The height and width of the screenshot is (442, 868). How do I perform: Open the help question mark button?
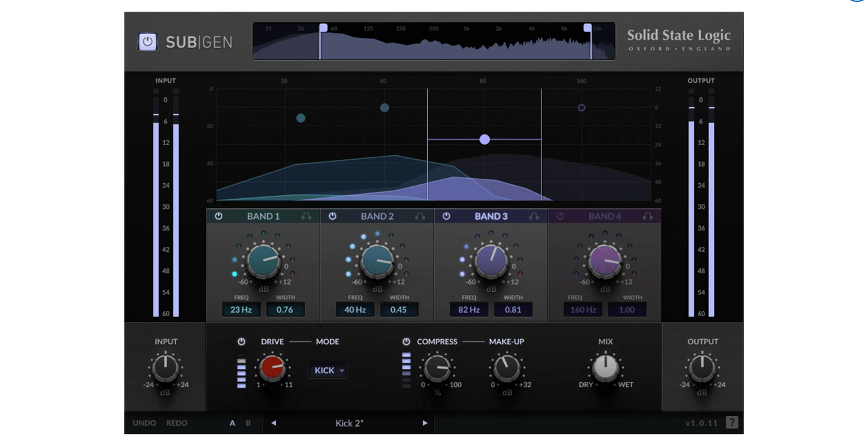point(732,422)
